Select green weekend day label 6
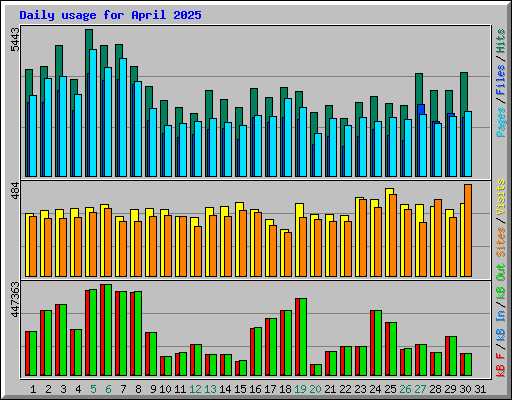 [108, 389]
